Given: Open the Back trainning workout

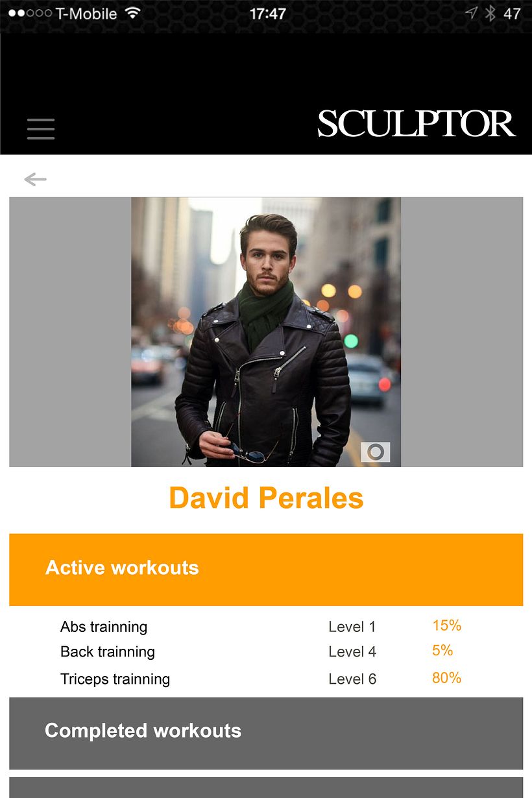Looking at the screenshot, I should click(x=108, y=652).
